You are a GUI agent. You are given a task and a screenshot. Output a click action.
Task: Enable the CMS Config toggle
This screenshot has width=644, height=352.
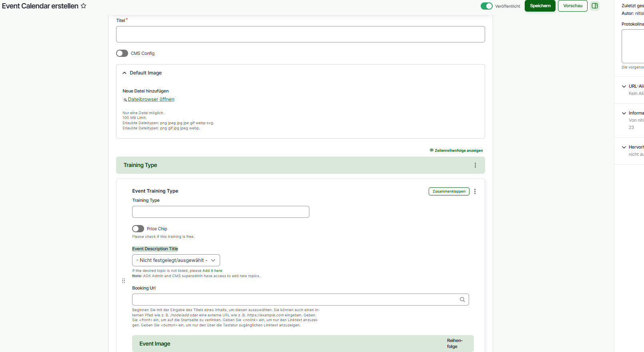pyautogui.click(x=122, y=53)
